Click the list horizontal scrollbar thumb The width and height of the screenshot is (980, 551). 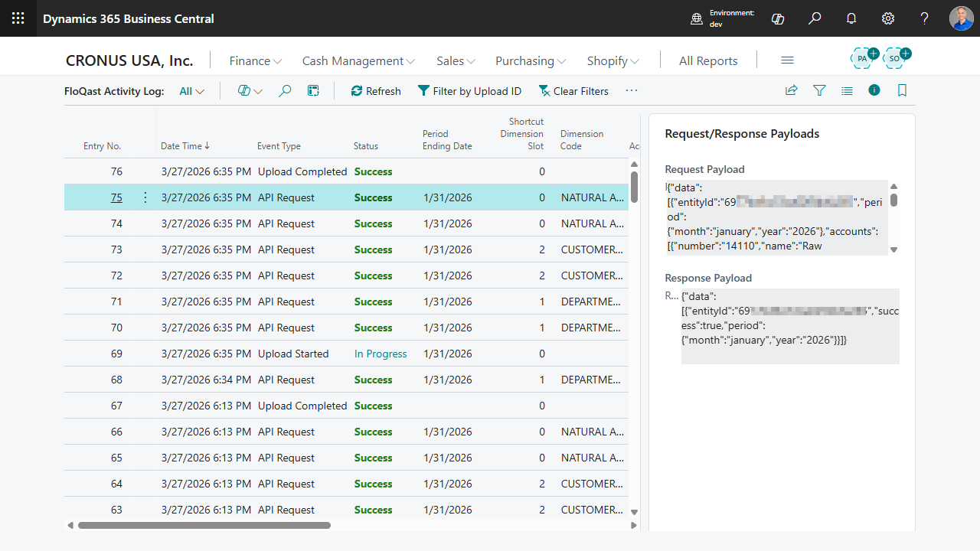(204, 526)
